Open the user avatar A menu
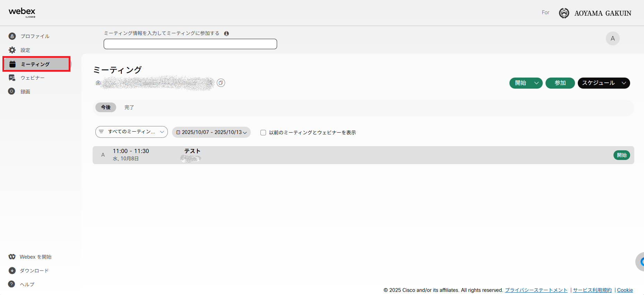Image resolution: width=644 pixels, height=295 pixels. click(613, 38)
